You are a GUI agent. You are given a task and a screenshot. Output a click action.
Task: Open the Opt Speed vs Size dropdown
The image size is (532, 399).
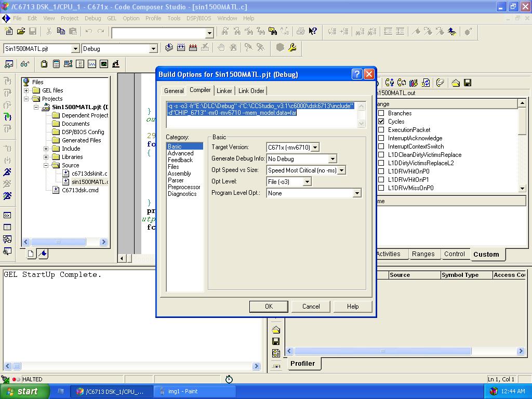pyautogui.click(x=342, y=170)
